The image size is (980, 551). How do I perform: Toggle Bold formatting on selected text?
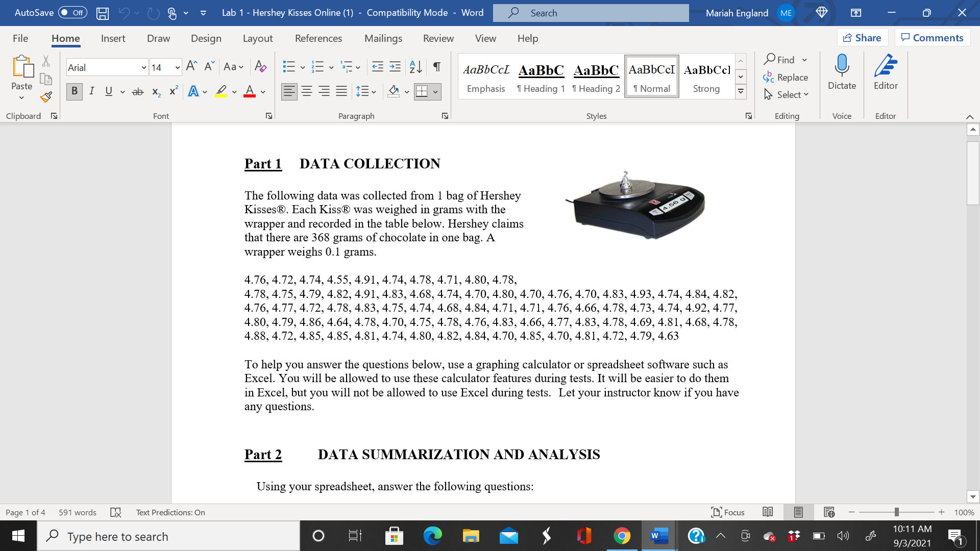[74, 91]
